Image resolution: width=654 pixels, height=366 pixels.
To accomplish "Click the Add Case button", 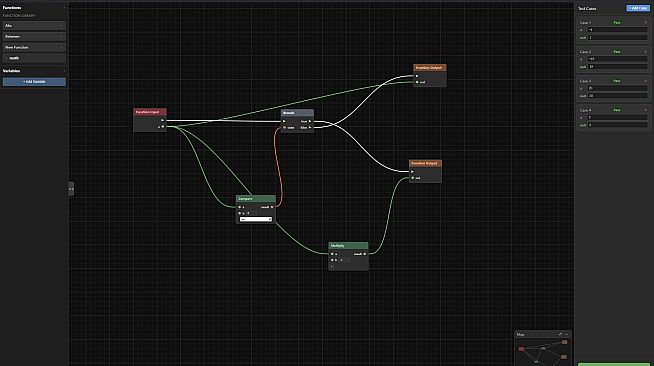I will (638, 8).
